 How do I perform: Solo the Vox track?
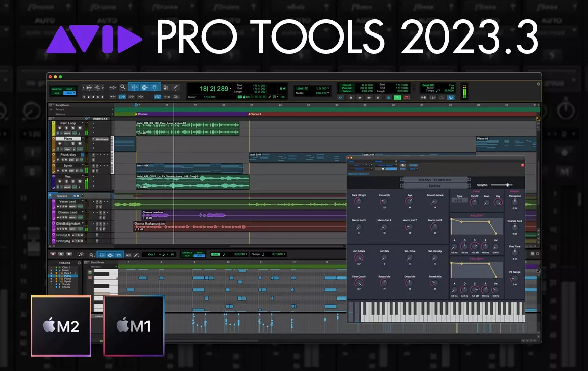72,181
